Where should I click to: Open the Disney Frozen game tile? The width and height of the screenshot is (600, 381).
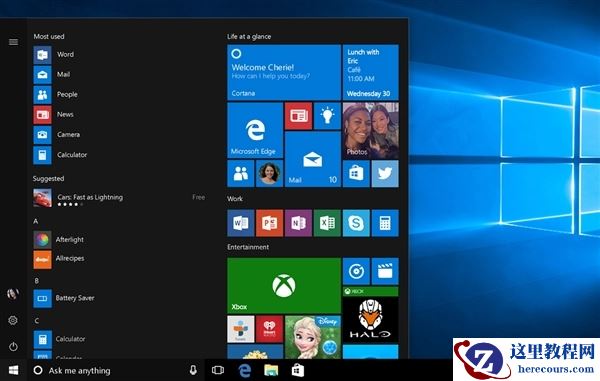point(313,337)
